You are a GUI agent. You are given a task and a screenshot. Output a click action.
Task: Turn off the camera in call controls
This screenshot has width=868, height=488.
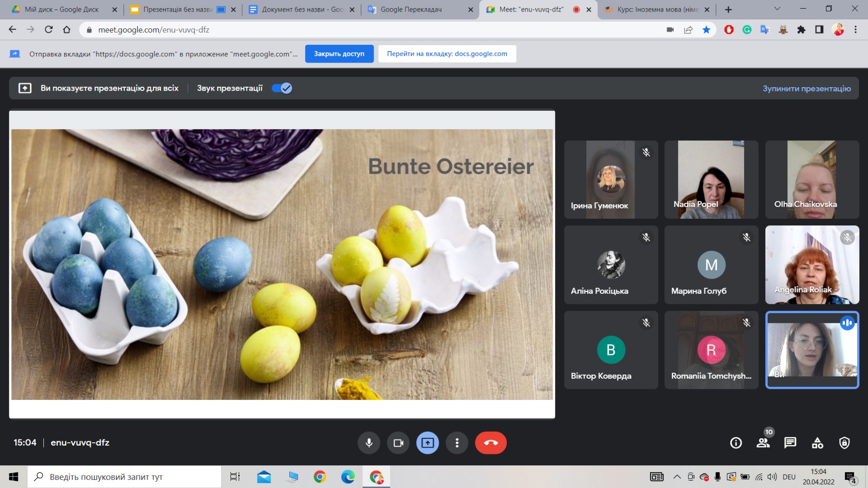click(x=398, y=443)
